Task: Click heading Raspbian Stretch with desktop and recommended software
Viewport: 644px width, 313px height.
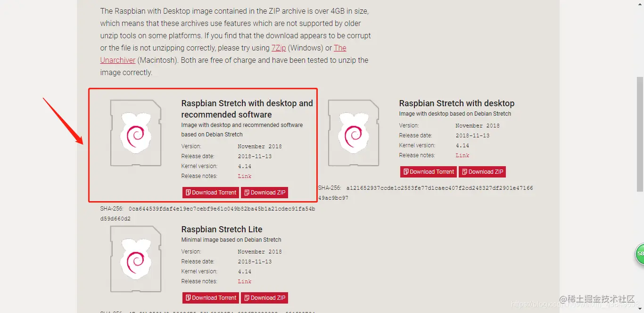Action: point(247,109)
